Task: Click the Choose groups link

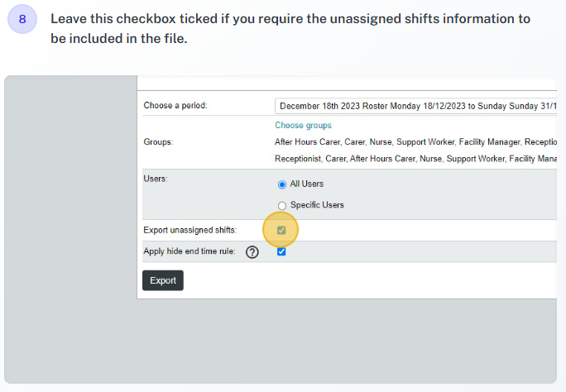Action: click(303, 125)
